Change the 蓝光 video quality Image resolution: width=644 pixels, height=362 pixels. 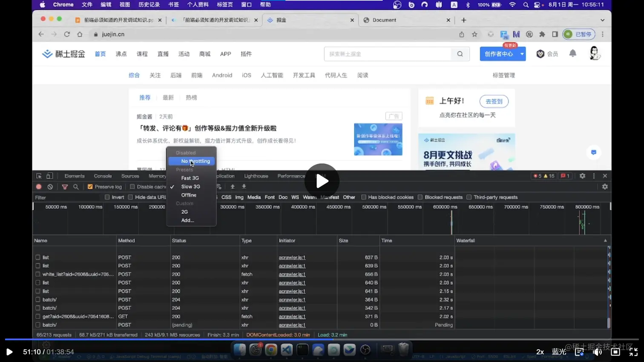point(559,352)
